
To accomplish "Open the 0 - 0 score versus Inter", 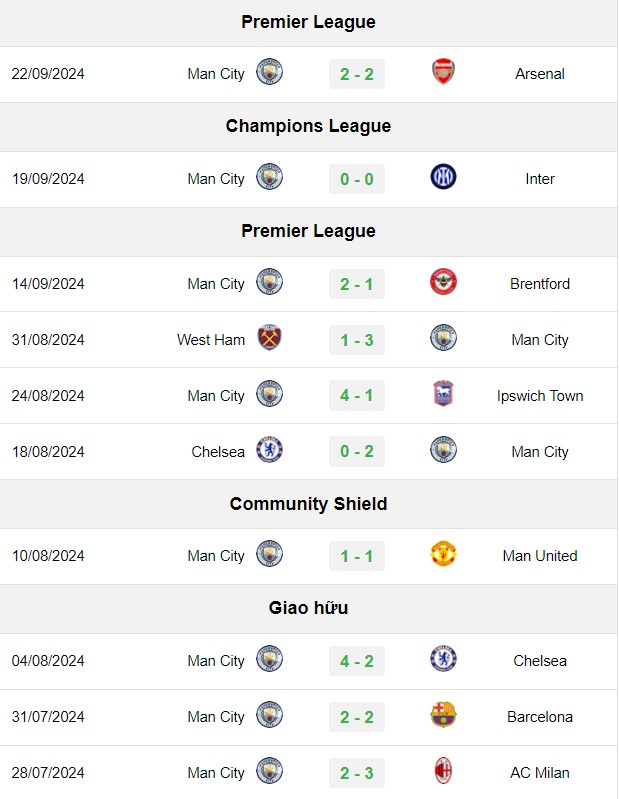I will pyautogui.click(x=357, y=179).
